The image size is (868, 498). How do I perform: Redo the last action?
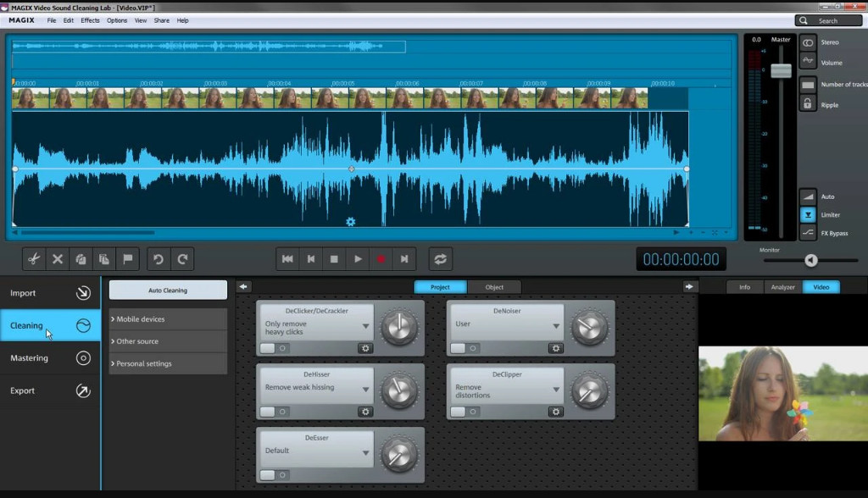(x=182, y=259)
